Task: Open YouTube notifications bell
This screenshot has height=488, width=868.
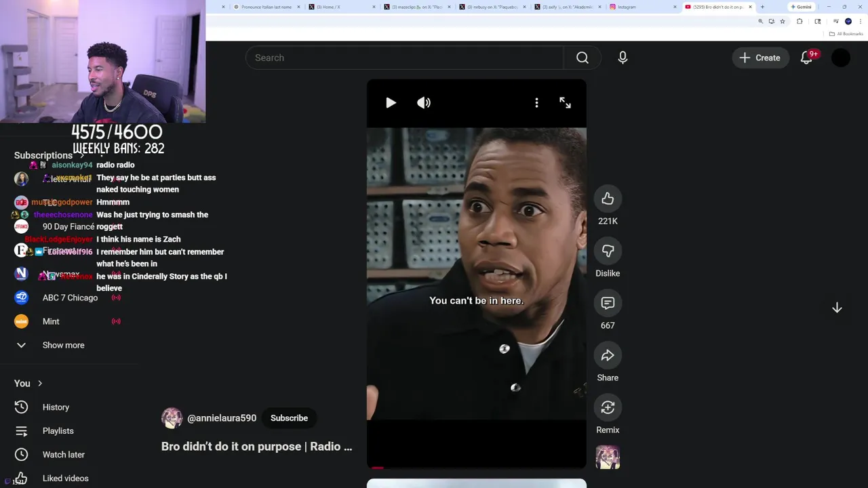Action: pos(806,58)
